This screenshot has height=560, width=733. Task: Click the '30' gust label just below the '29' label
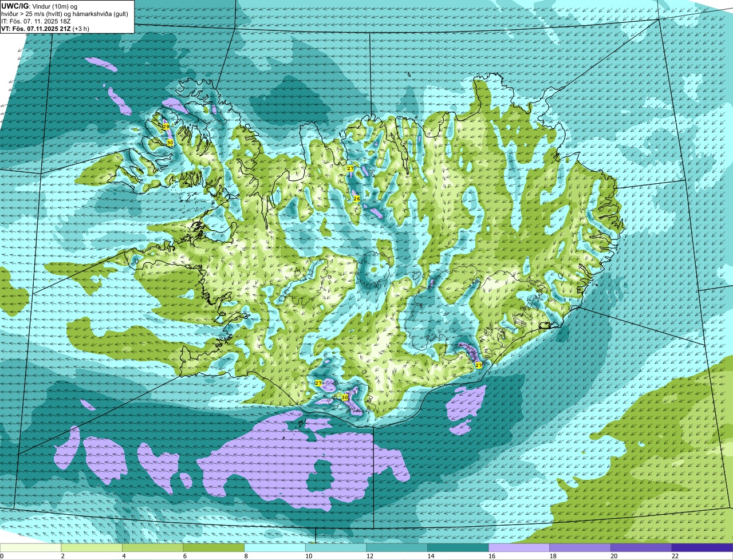(170, 143)
